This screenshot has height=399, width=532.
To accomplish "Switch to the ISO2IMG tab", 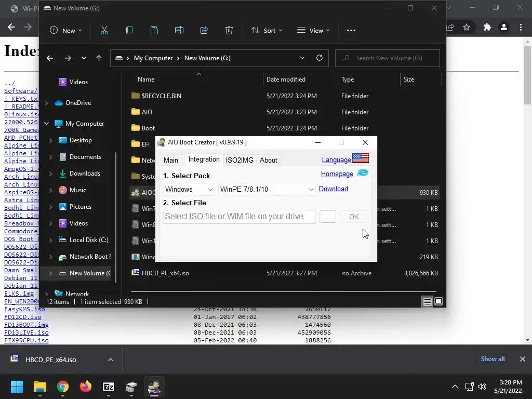I will point(240,160).
